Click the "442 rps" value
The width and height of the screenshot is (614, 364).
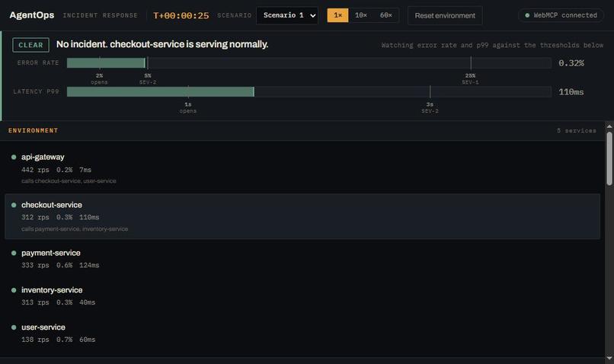click(35, 170)
